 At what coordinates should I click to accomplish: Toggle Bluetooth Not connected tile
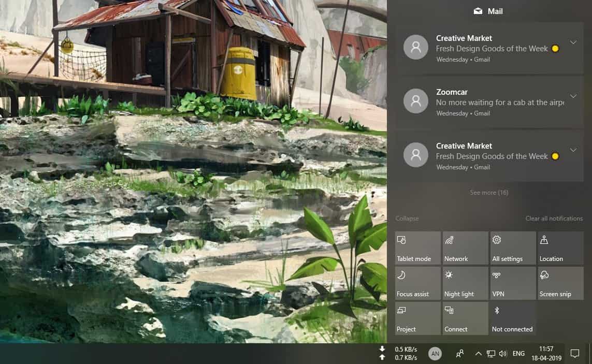[513, 318]
